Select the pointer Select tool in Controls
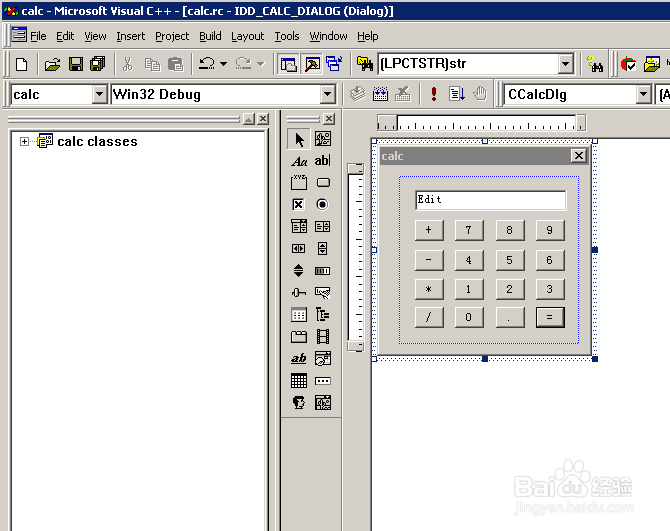670x531 pixels. coord(299,139)
